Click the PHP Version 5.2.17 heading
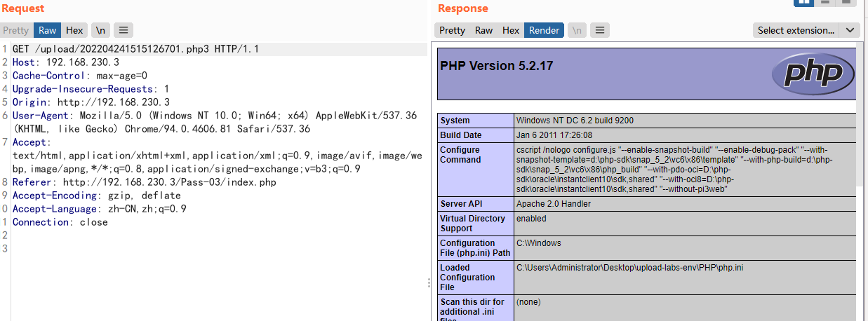Viewport: 868px width, 321px height. [x=497, y=66]
